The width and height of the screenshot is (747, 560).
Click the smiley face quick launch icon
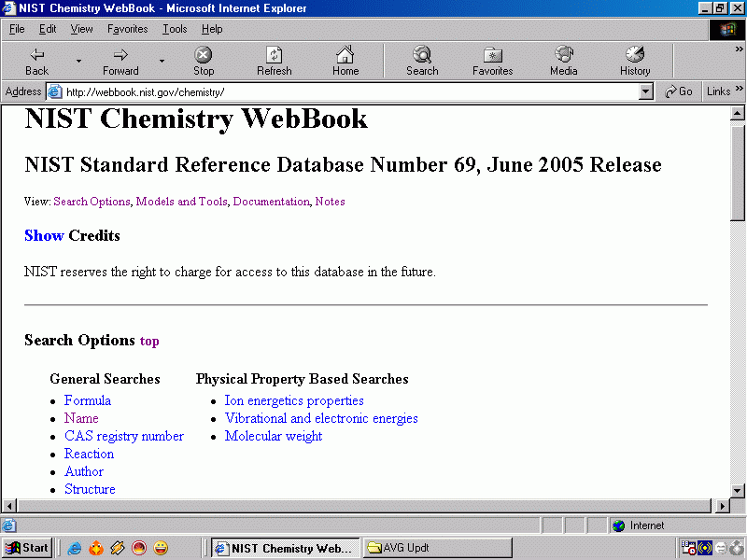pos(161,548)
